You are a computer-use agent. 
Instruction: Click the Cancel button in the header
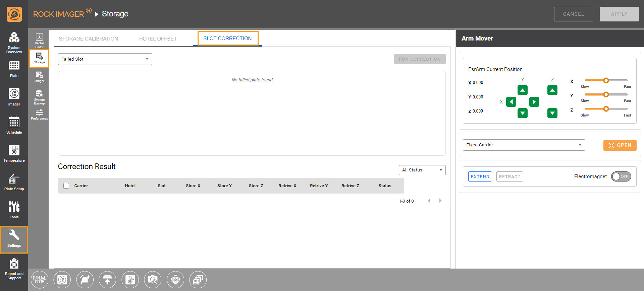point(573,14)
